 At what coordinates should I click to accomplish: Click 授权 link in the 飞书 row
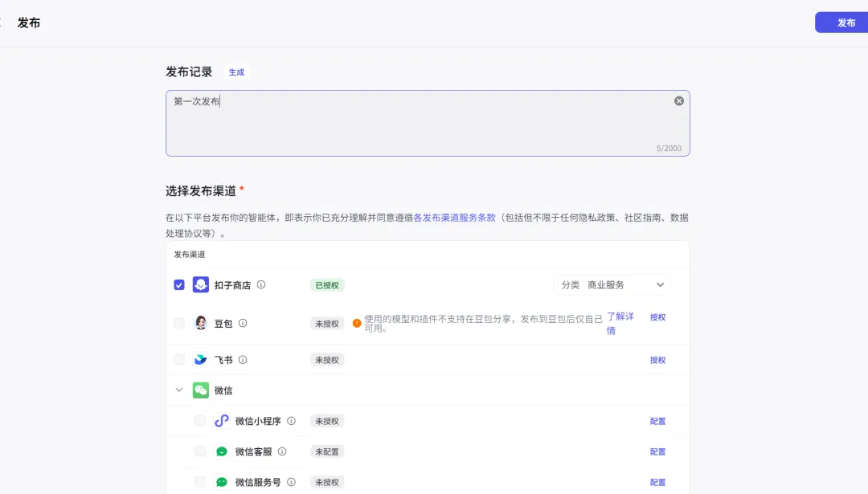coord(657,360)
